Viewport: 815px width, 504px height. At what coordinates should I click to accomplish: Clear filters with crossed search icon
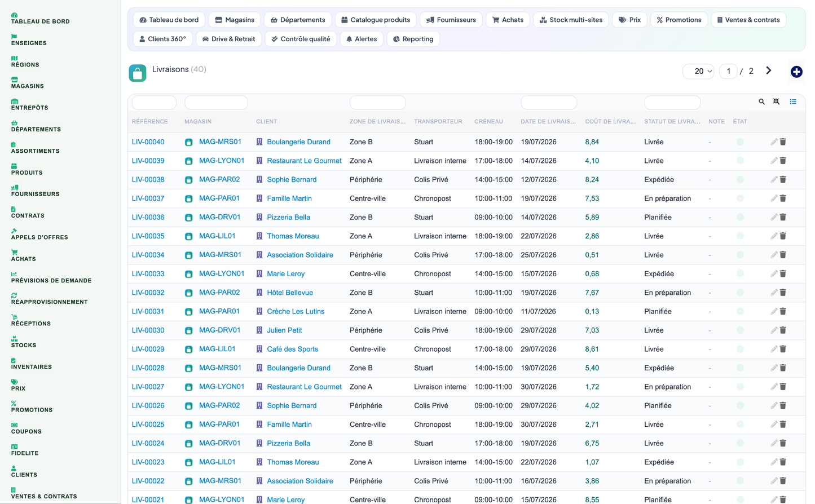click(x=776, y=102)
